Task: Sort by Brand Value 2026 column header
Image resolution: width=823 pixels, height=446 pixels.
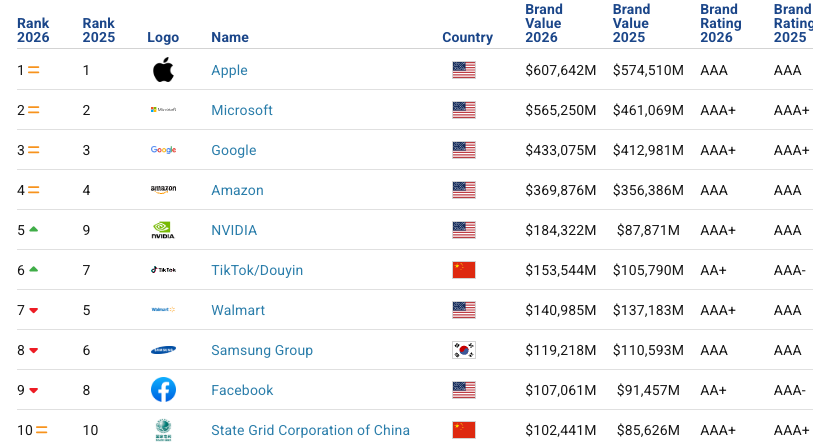Action: pos(544,23)
